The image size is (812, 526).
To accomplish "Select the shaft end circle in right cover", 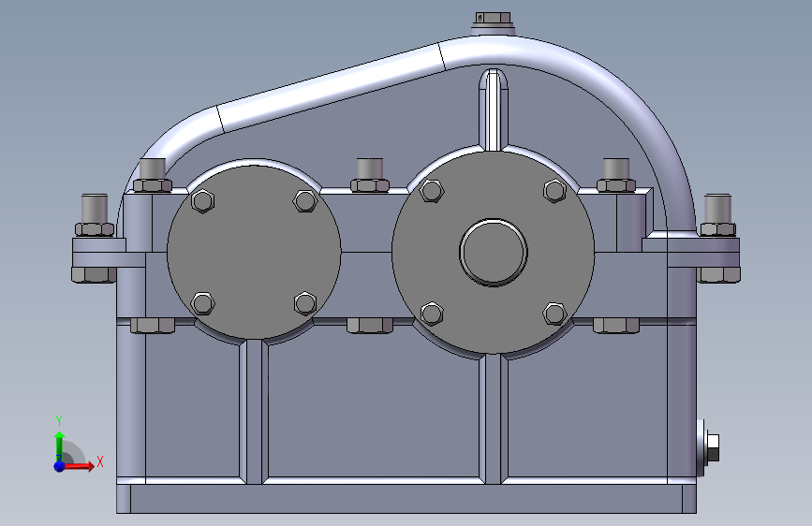I will pos(493,252).
